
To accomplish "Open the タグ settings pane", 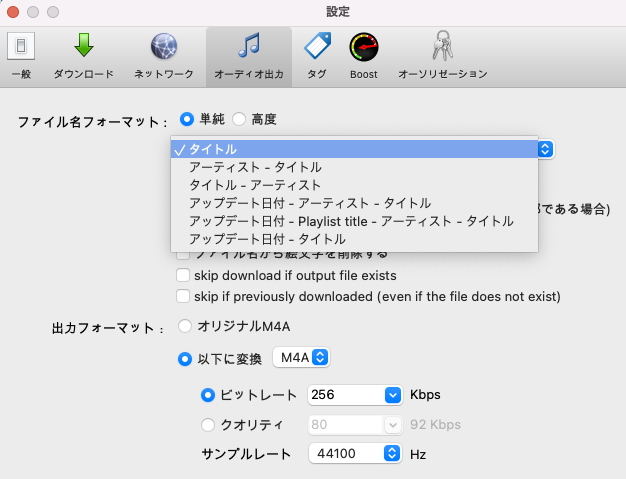I will click(x=317, y=55).
